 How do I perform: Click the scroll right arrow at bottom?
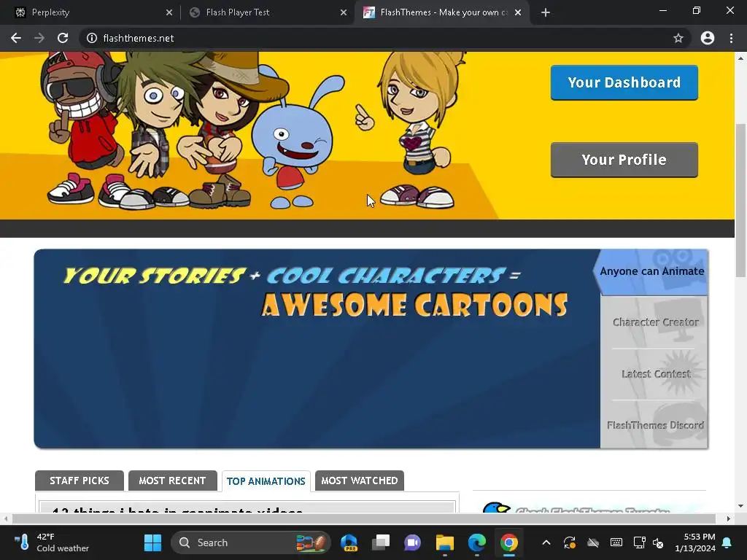(x=729, y=518)
